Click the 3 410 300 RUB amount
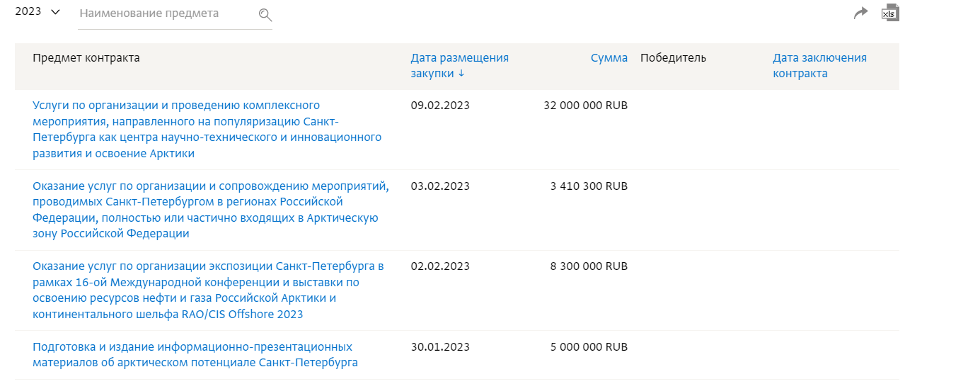The height and width of the screenshot is (384, 980). 589,186
